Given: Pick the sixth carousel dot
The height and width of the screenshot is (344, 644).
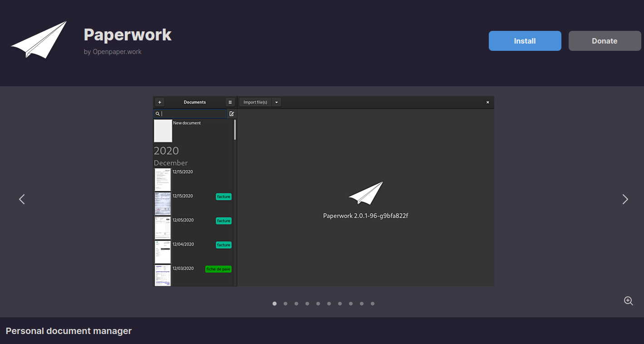Looking at the screenshot, I should click(329, 304).
